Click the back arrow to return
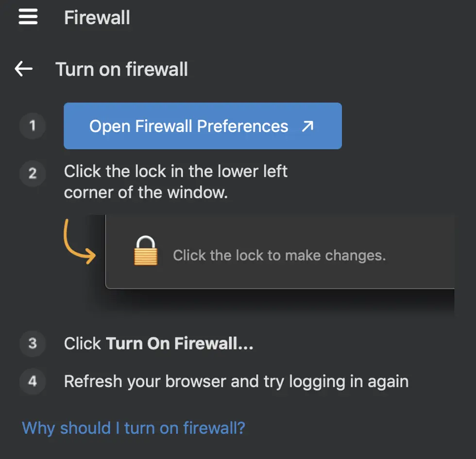Screen dimensions: 476x459 (x=22, y=69)
